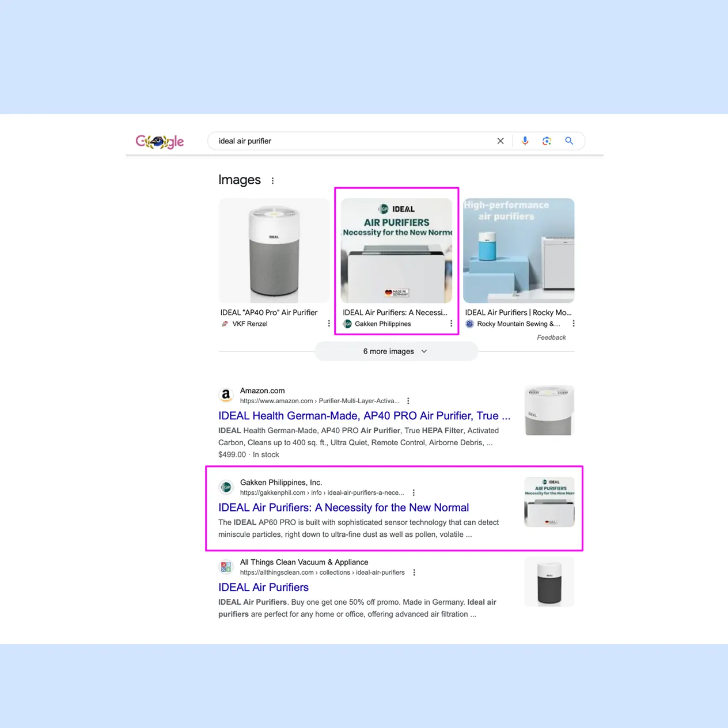
Task: Open the High-performance air purifiers image
Action: tap(518, 251)
